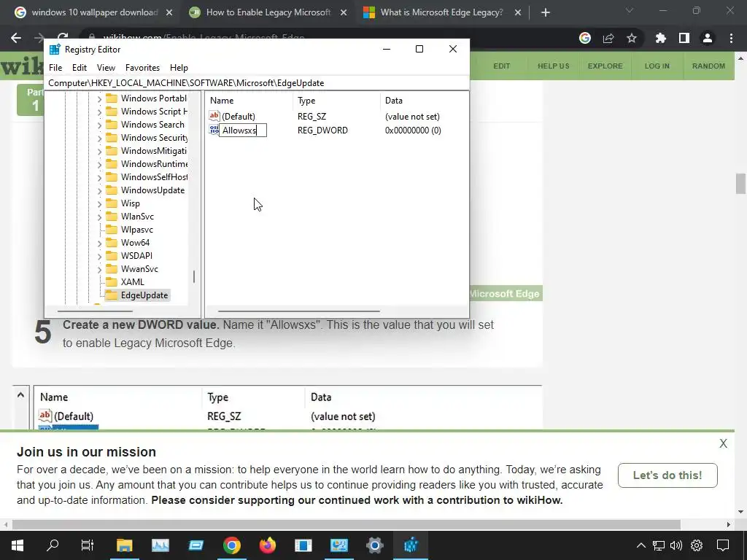This screenshot has width=747, height=560.
Task: Open the File menu in Registry Editor
Action: tap(55, 68)
